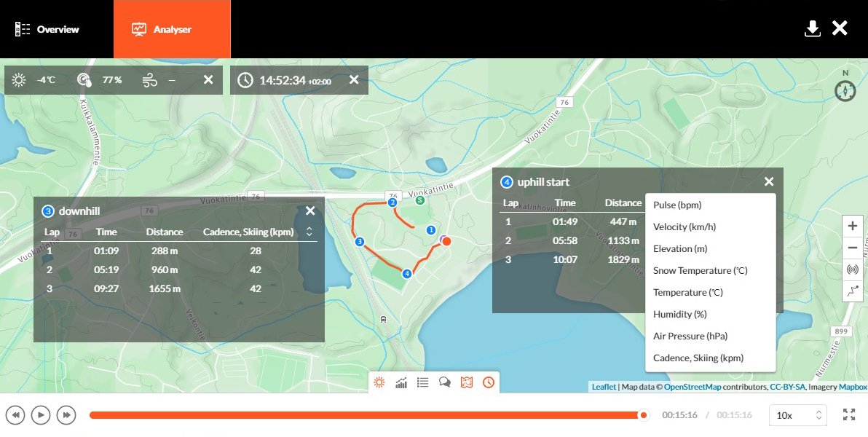Enter fullscreen mode
Image resolution: width=868 pixels, height=437 pixels.
tap(848, 414)
